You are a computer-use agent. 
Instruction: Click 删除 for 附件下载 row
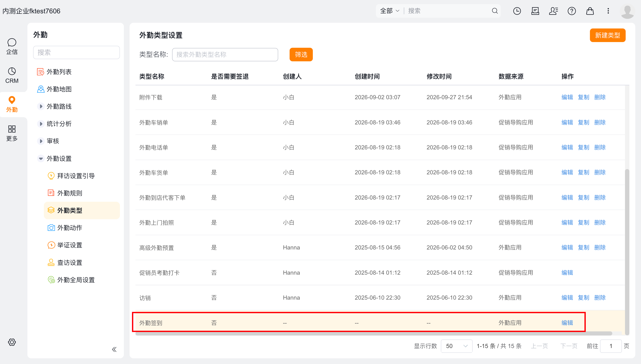[600, 97]
